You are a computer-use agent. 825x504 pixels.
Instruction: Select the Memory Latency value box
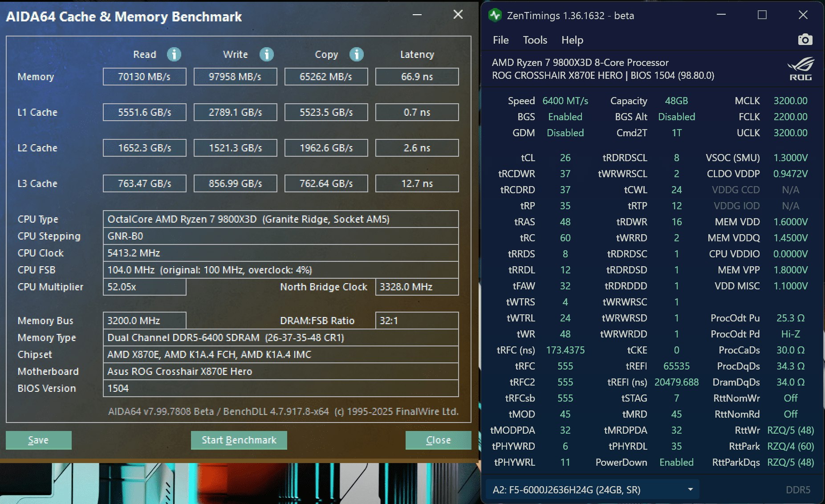click(417, 77)
